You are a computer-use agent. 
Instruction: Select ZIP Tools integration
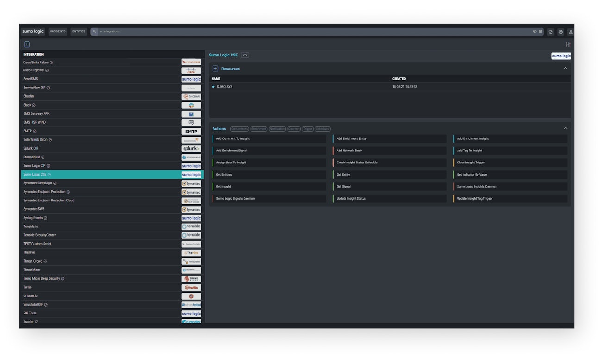[112, 313]
